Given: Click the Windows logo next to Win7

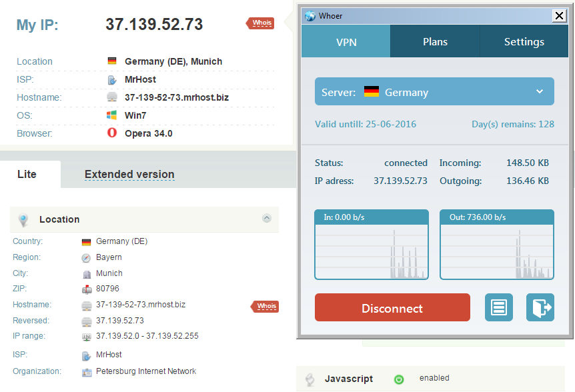Looking at the screenshot, I should [x=112, y=115].
